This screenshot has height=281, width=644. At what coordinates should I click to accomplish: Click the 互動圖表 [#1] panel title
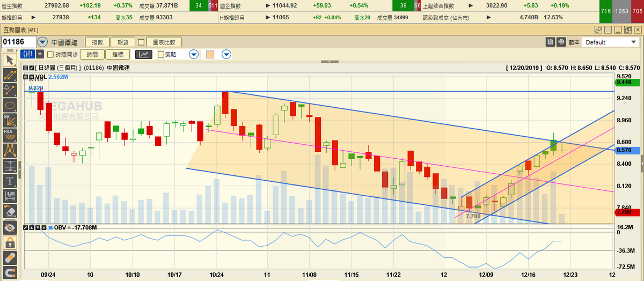(x=20, y=30)
